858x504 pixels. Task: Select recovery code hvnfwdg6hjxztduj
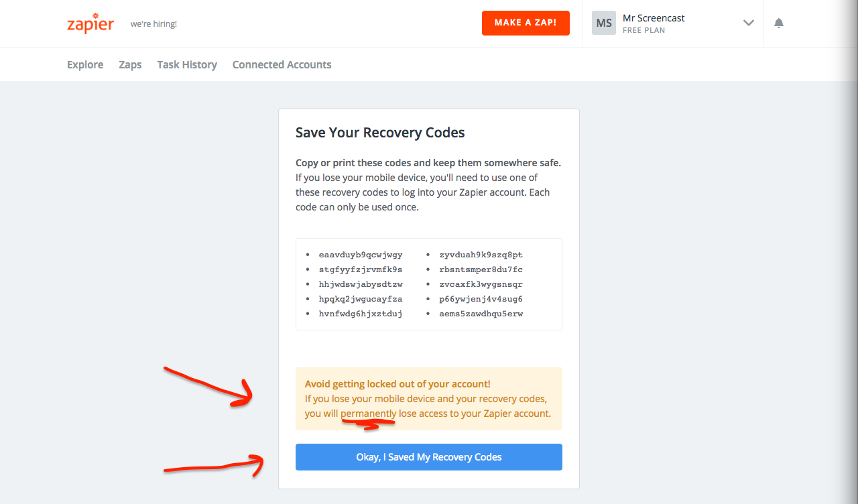(x=361, y=313)
